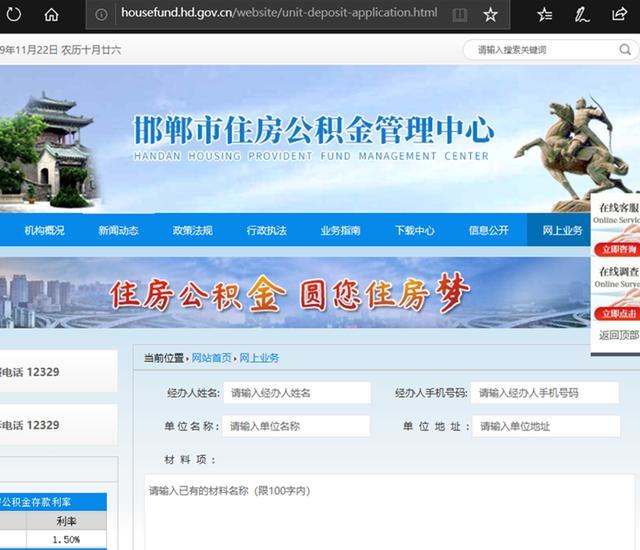Image resolution: width=640 pixels, height=550 pixels.
Task: Click the 立即点击 online survey button
Action: tap(617, 314)
